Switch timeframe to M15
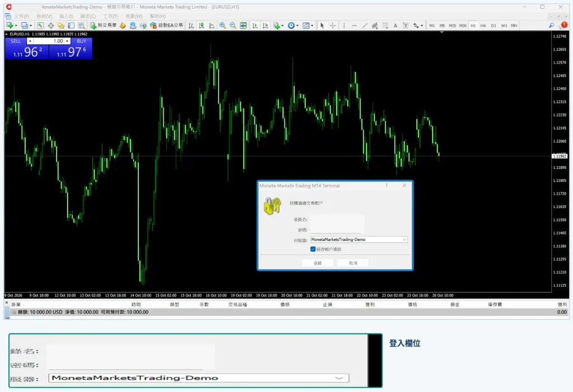Screen dimensions: 573x392 tap(452, 26)
